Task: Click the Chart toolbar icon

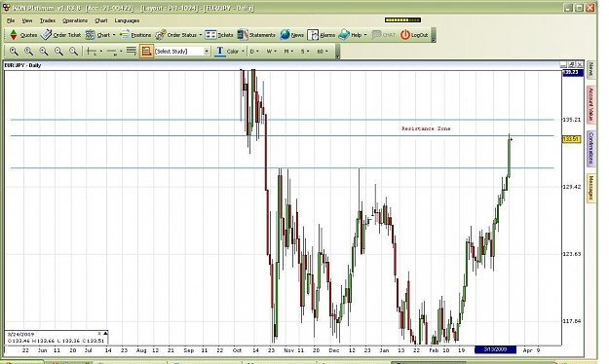Action: point(90,35)
